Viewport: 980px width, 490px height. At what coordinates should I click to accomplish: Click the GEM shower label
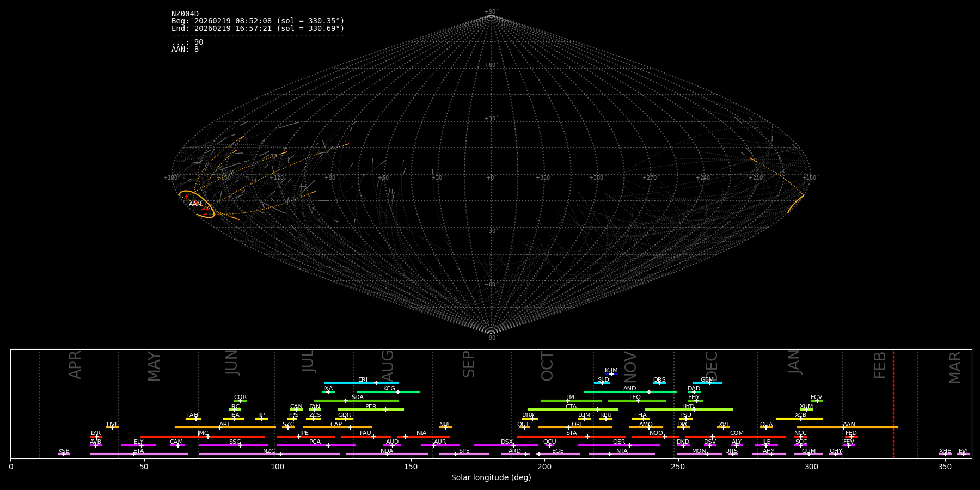[x=707, y=380]
